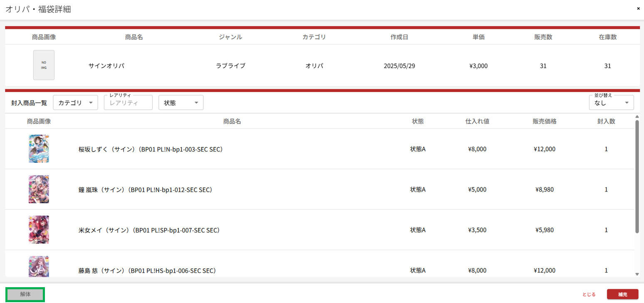Click the ¥3,000 unit price
The width and height of the screenshot is (644, 303).
point(479,66)
